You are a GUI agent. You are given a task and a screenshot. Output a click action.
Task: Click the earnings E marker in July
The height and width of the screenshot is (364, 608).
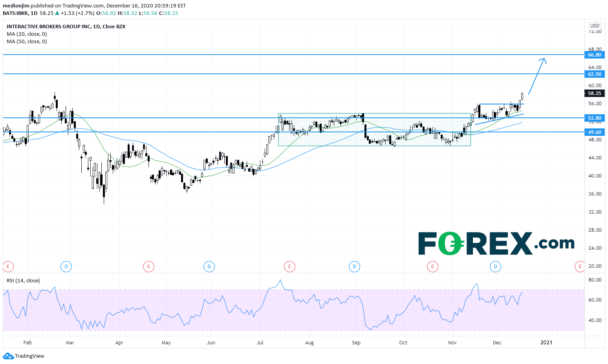[289, 267]
